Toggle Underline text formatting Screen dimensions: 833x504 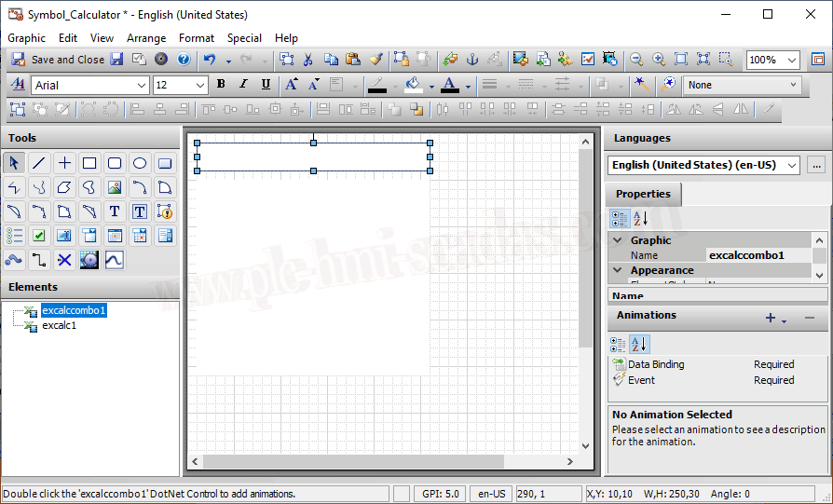click(x=266, y=85)
